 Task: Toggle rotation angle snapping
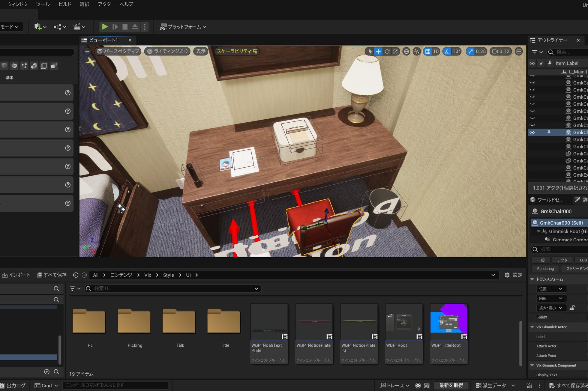(447, 52)
